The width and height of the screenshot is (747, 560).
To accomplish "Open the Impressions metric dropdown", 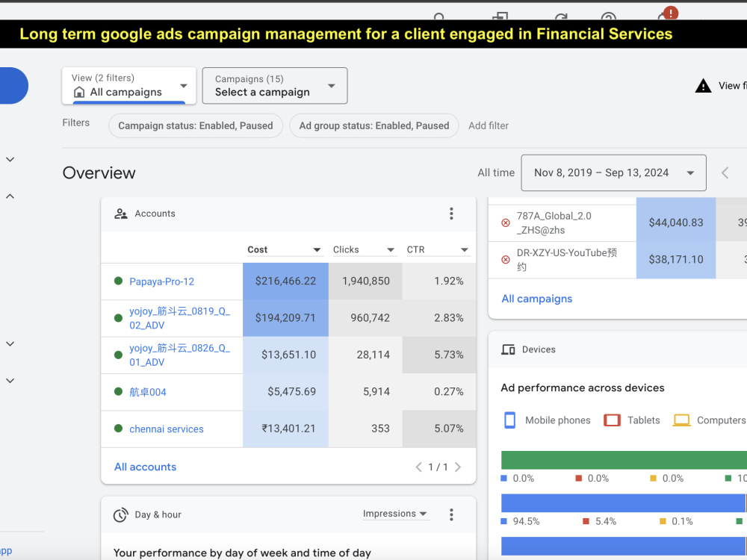I will (395, 514).
